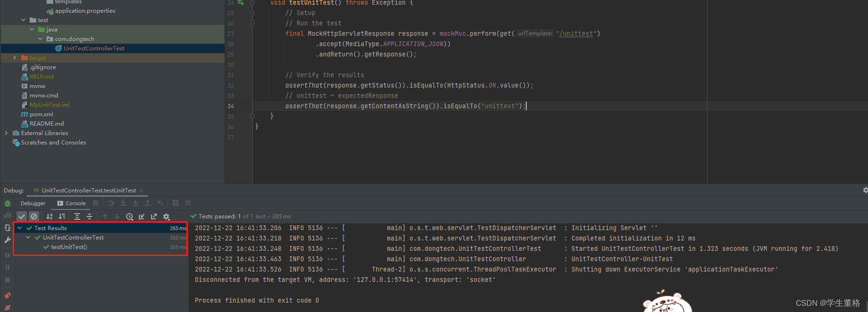Screen dimensions: 868x312
Task: Click "Tests passed: 1" status text
Action: point(219,216)
